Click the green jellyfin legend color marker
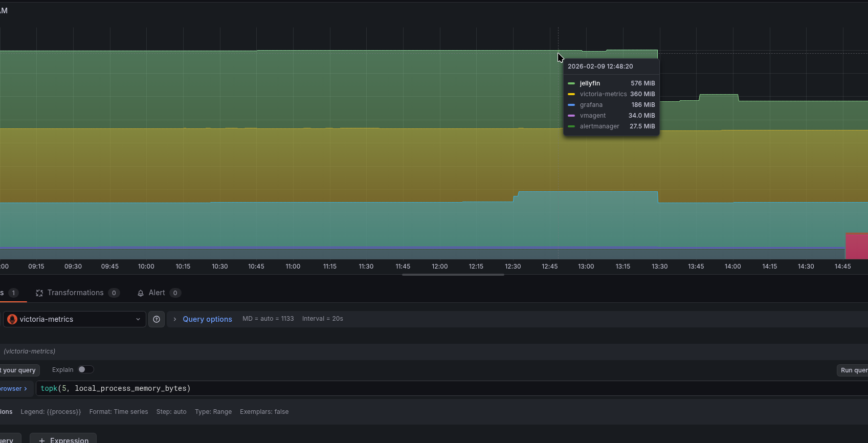The height and width of the screenshot is (443, 868). pos(571,83)
